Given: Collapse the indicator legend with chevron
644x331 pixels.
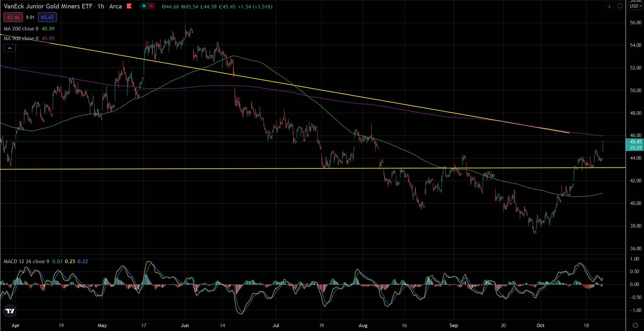Looking at the screenshot, I should [x=10, y=48].
